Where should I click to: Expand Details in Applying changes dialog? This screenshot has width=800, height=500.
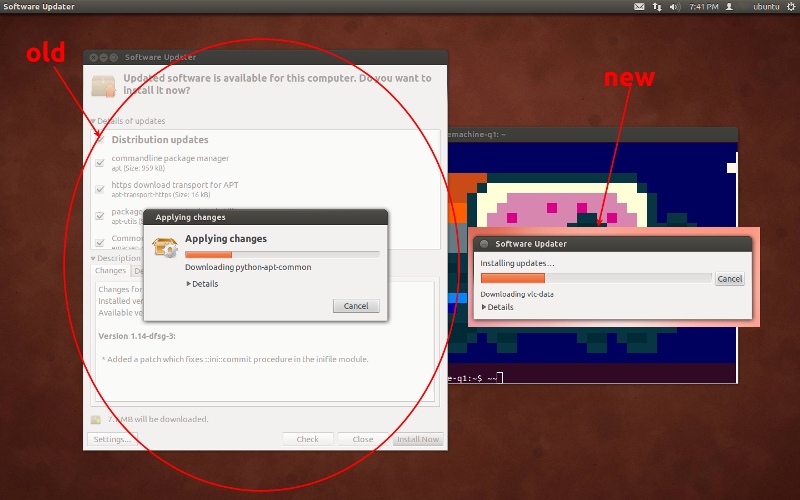pos(203,284)
